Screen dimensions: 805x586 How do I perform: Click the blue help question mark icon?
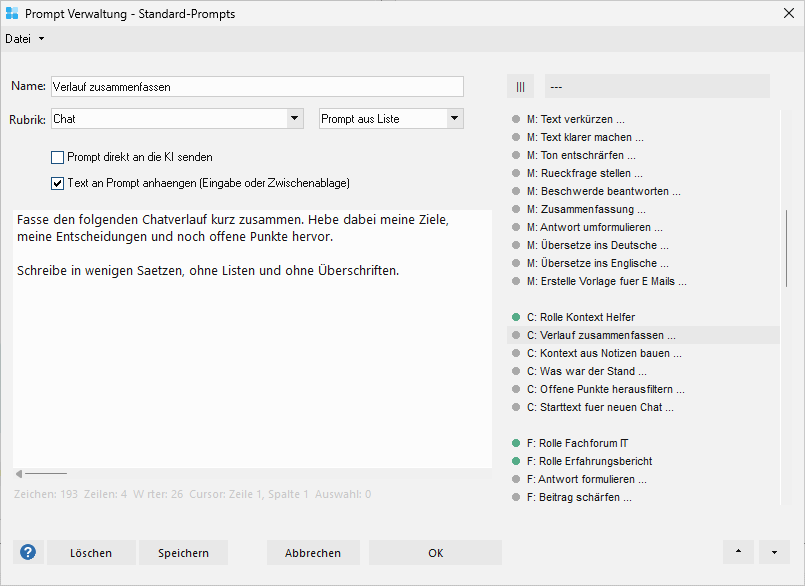28,553
